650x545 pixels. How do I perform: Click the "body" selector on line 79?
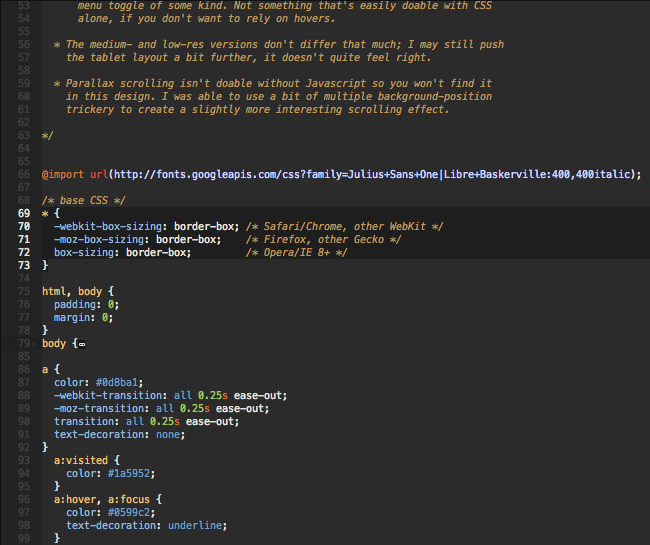click(x=54, y=344)
